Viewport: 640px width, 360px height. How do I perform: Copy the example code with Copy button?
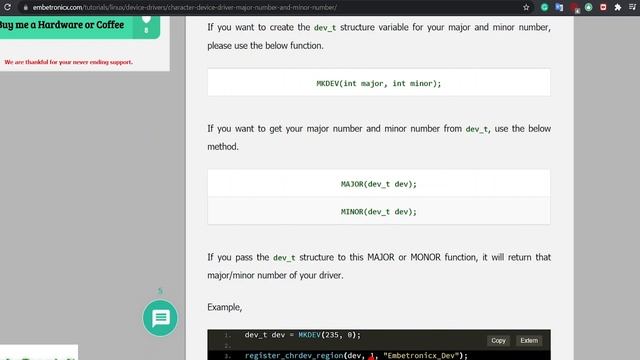(498, 340)
